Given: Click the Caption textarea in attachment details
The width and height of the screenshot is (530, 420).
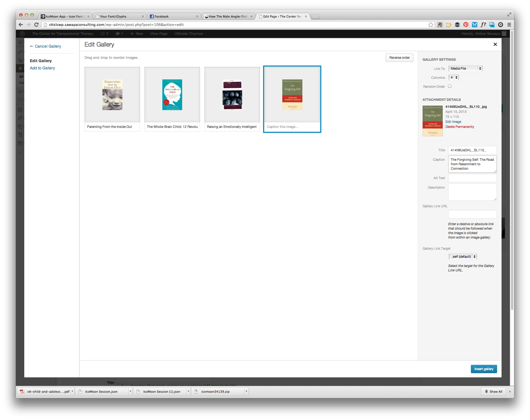Looking at the screenshot, I should [x=472, y=164].
